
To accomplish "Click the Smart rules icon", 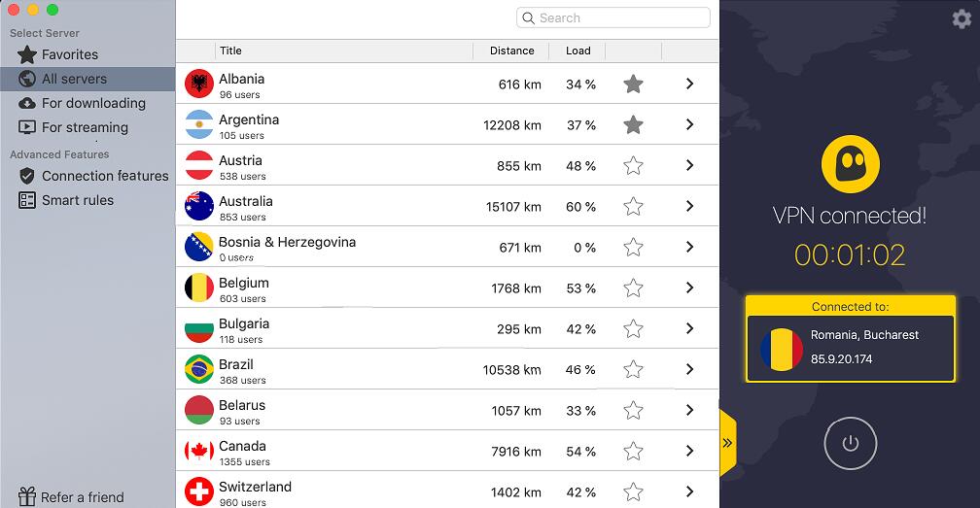I will pyautogui.click(x=27, y=200).
